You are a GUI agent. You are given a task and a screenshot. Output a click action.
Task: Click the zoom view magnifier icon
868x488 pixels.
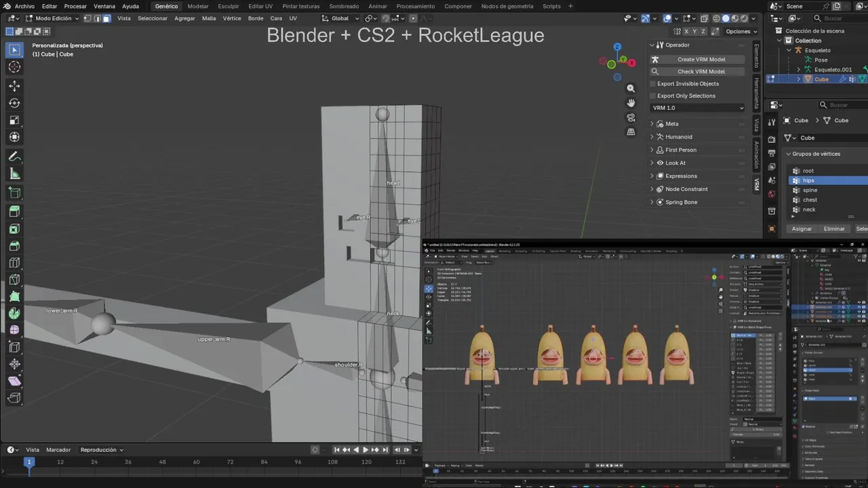(x=631, y=88)
